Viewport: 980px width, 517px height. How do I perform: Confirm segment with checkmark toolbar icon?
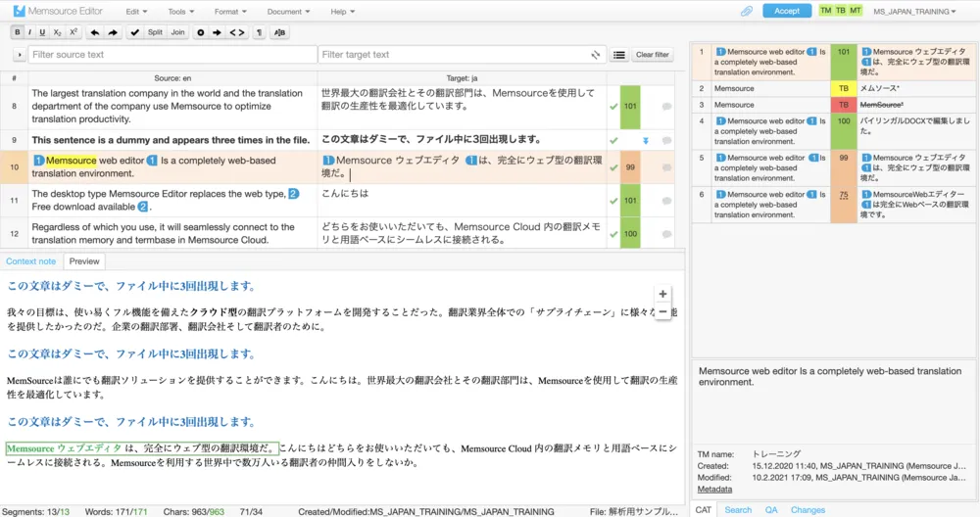point(134,32)
